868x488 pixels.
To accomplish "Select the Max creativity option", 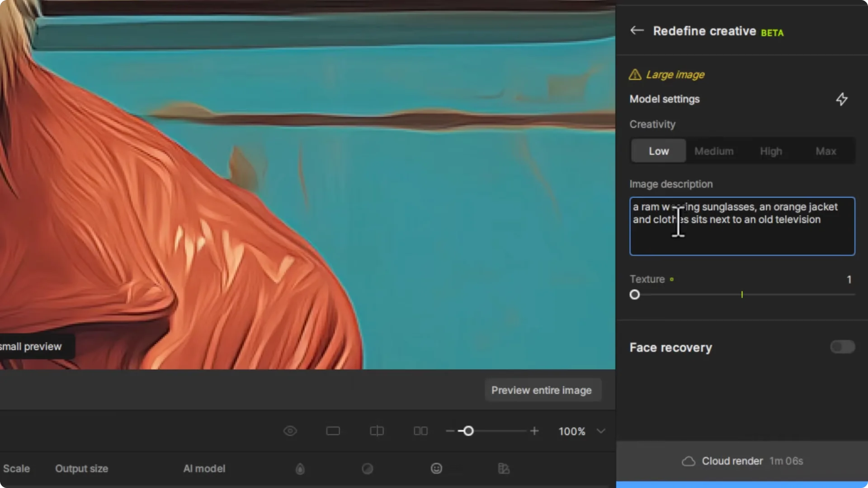I will tap(826, 151).
